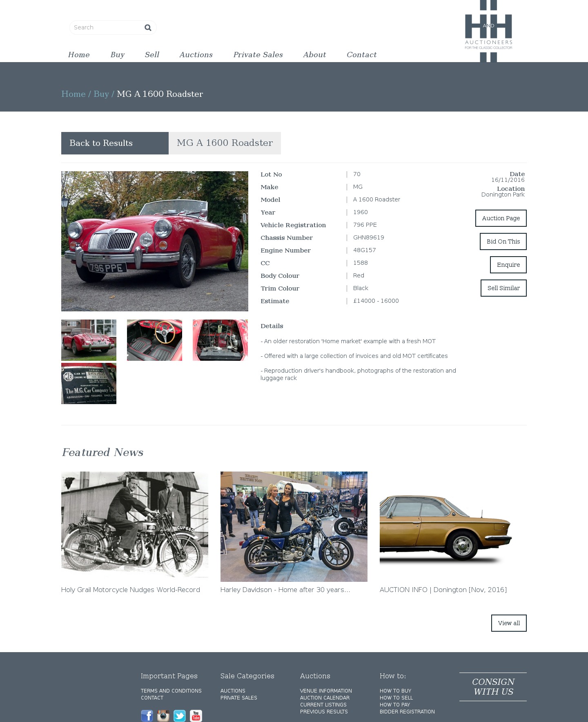
Task: Open the Auctions menu item
Action: [196, 55]
